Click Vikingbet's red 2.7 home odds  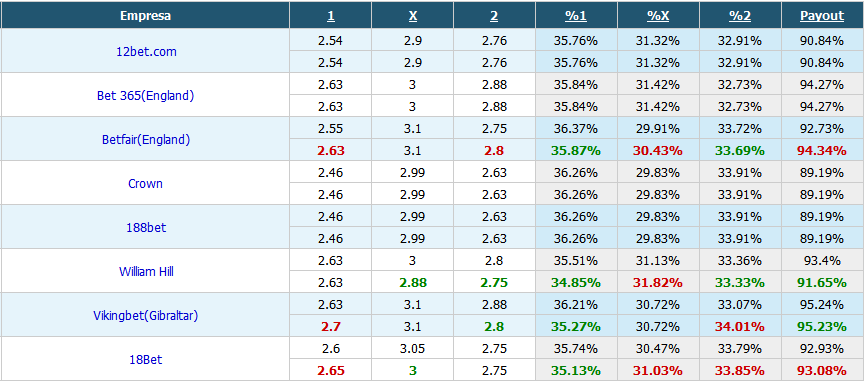pos(330,327)
